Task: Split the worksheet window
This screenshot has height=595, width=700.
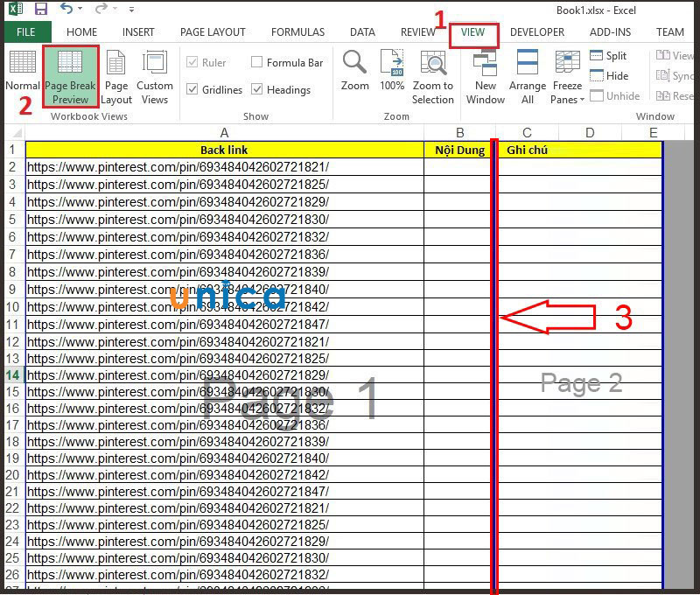Action: click(x=608, y=56)
